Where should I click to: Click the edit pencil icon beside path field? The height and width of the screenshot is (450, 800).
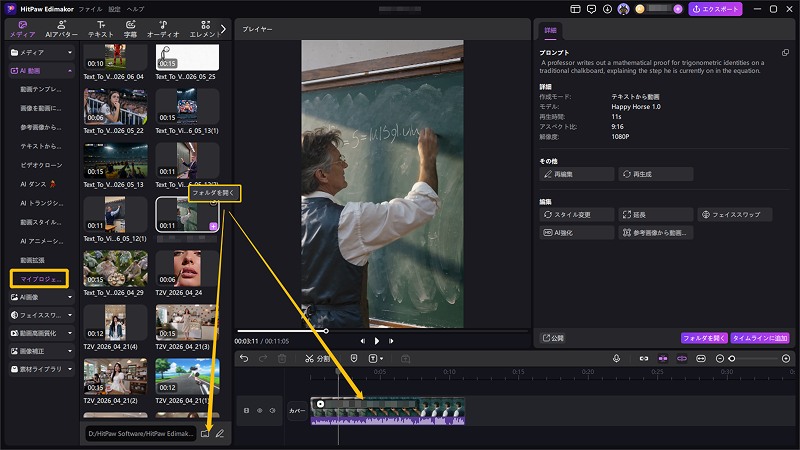point(220,433)
